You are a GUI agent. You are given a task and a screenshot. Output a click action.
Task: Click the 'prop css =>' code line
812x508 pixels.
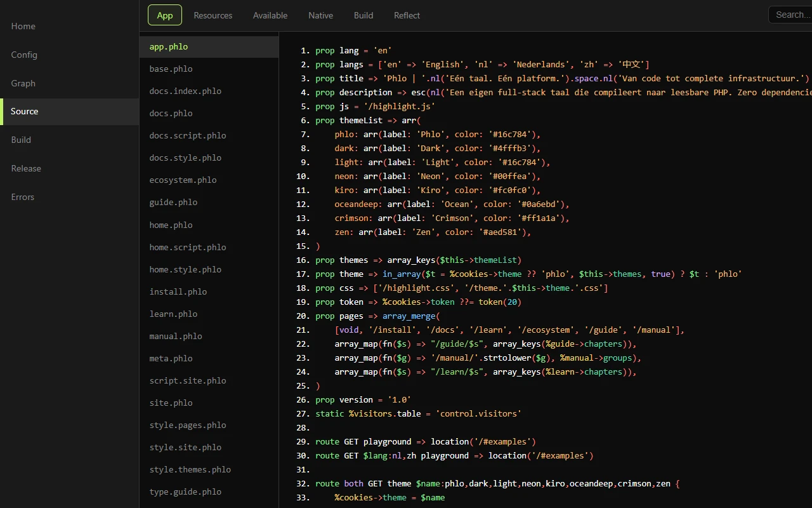[x=462, y=288]
